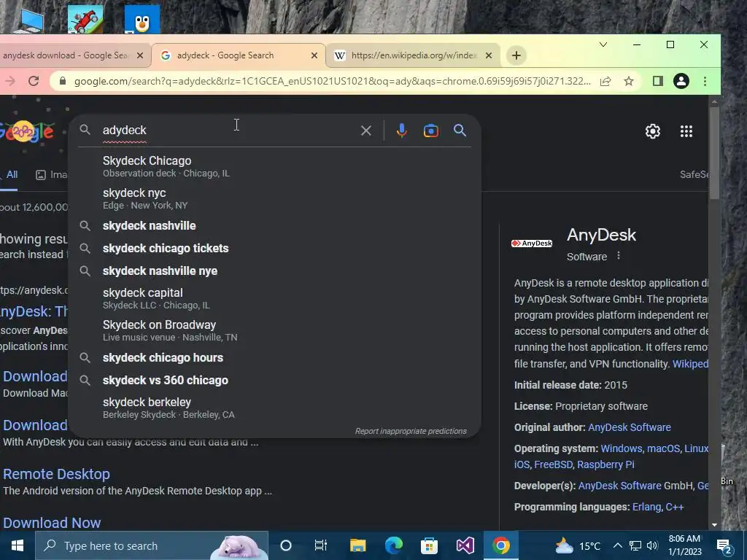Image resolution: width=747 pixels, height=560 pixels.
Task: Reload the page in Chrome
Action: pos(34,81)
